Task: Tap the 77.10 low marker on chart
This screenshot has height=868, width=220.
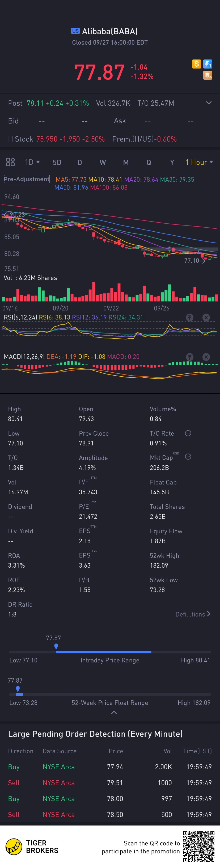Action: pos(194,261)
